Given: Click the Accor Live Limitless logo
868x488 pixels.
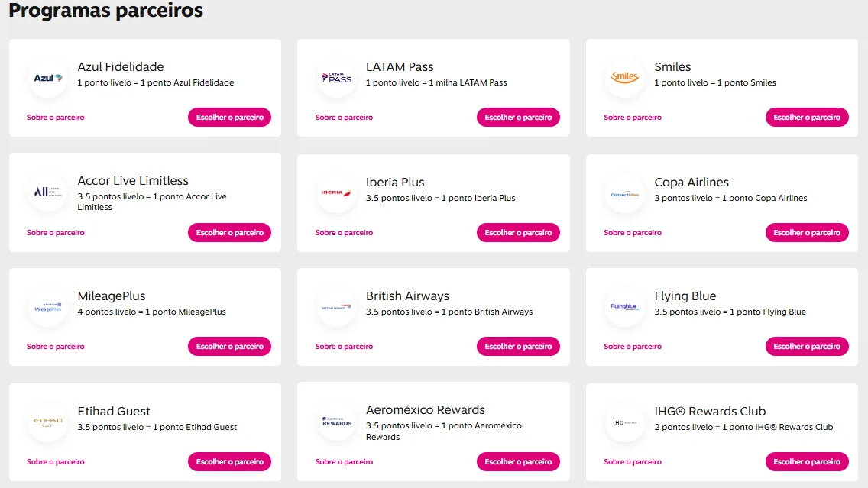Looking at the screenshot, I should point(47,192).
